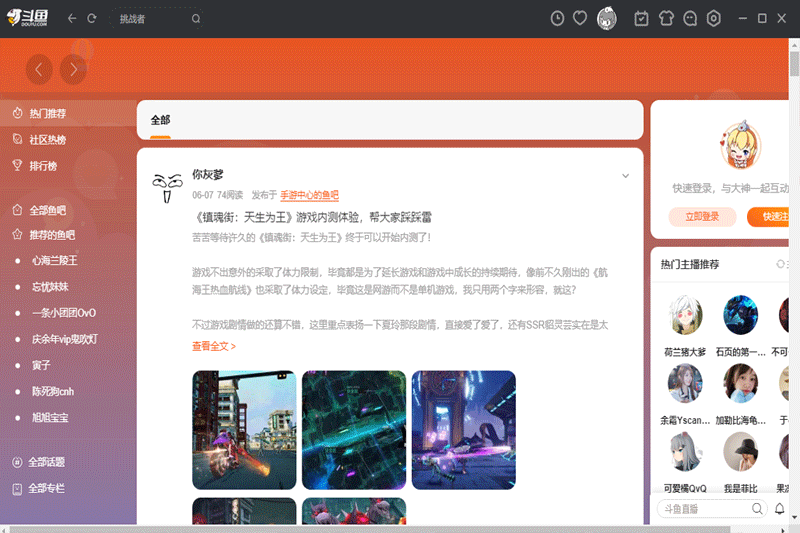Image resolution: width=800 pixels, height=533 pixels.
Task: Click the T-shirt skin icon
Action: 665,18
